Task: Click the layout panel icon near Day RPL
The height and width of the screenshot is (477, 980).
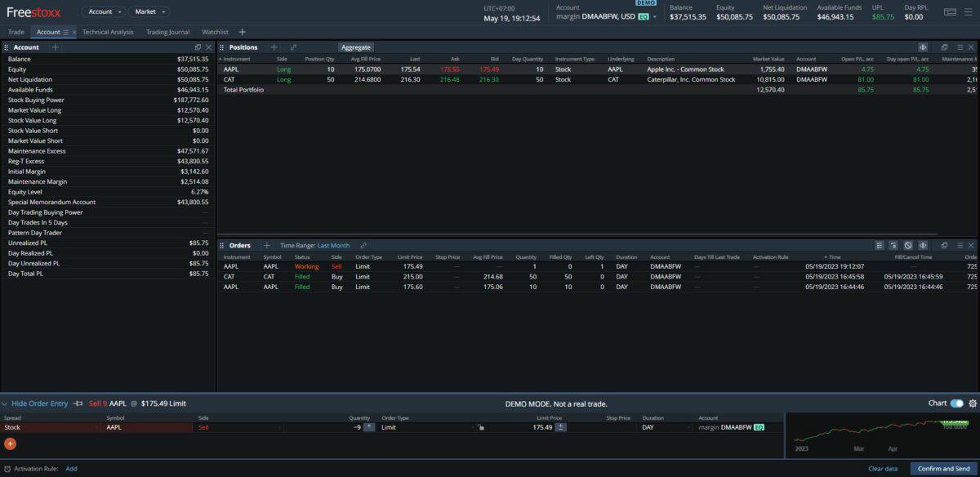Action: [949, 11]
